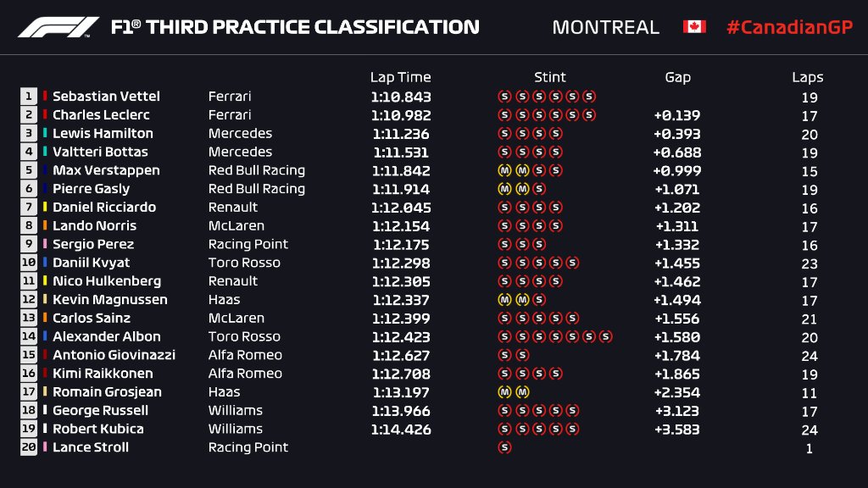Click position number 1 box
The image size is (868, 488).
29,97
